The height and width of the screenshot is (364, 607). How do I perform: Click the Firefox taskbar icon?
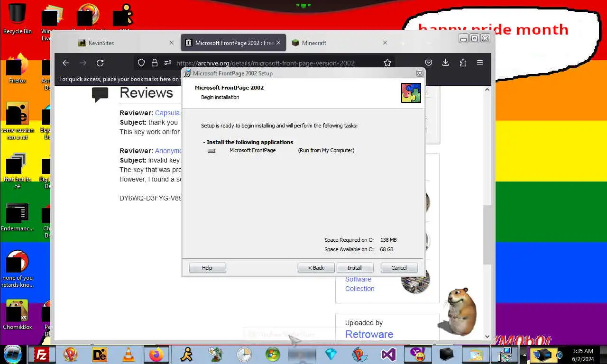coord(156,354)
